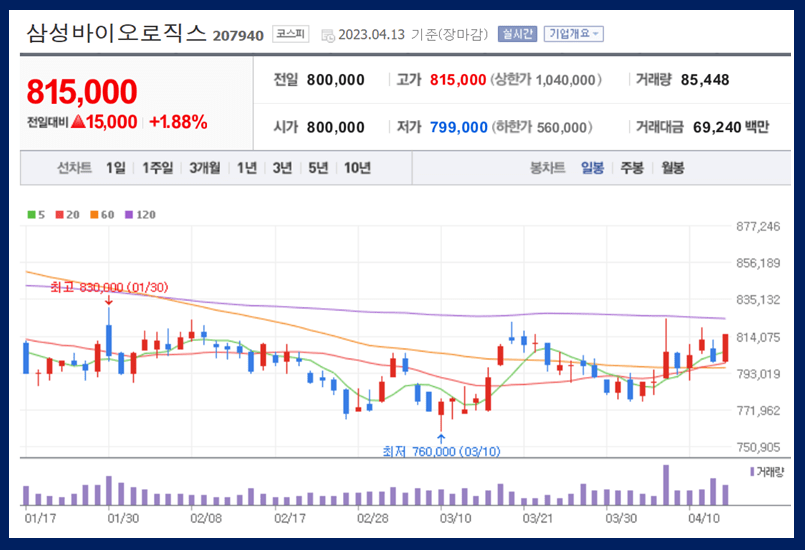Click the 고가 value 815,000

pos(458,80)
